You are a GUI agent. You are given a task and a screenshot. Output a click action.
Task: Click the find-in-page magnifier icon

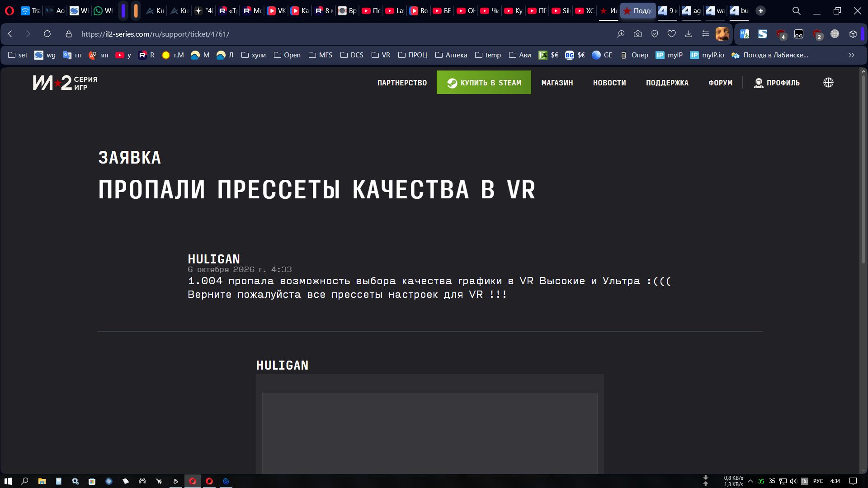(621, 34)
